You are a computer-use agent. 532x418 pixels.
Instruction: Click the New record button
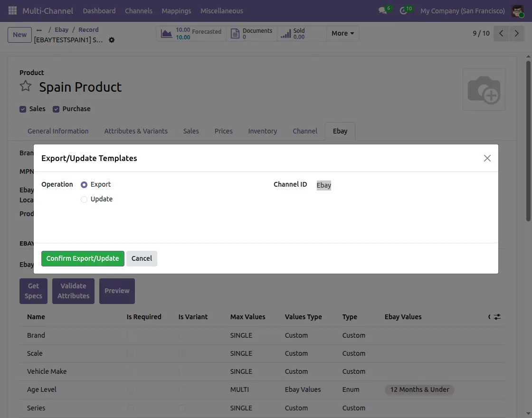click(x=19, y=35)
